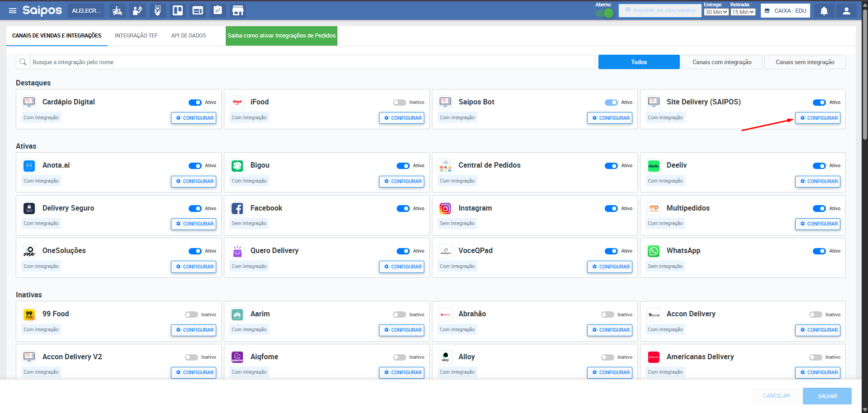Click the waiter service icon in toolbar
The height and width of the screenshot is (413, 868).
(138, 10)
